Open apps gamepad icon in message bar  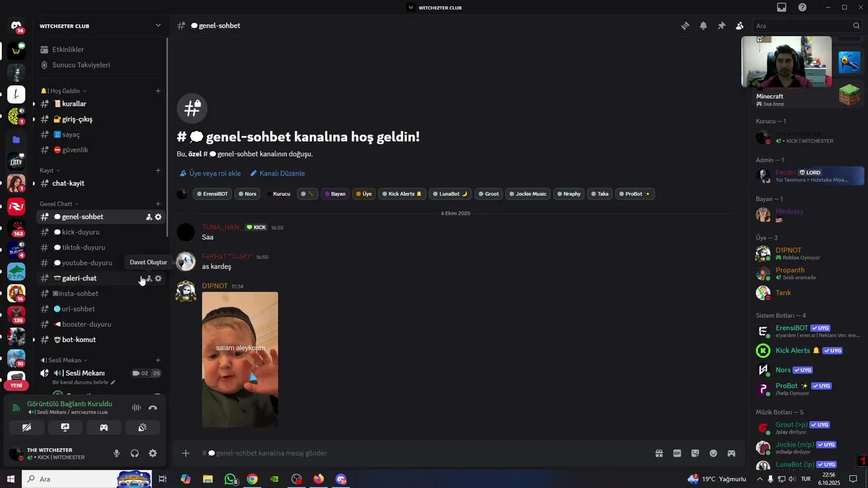732,453
